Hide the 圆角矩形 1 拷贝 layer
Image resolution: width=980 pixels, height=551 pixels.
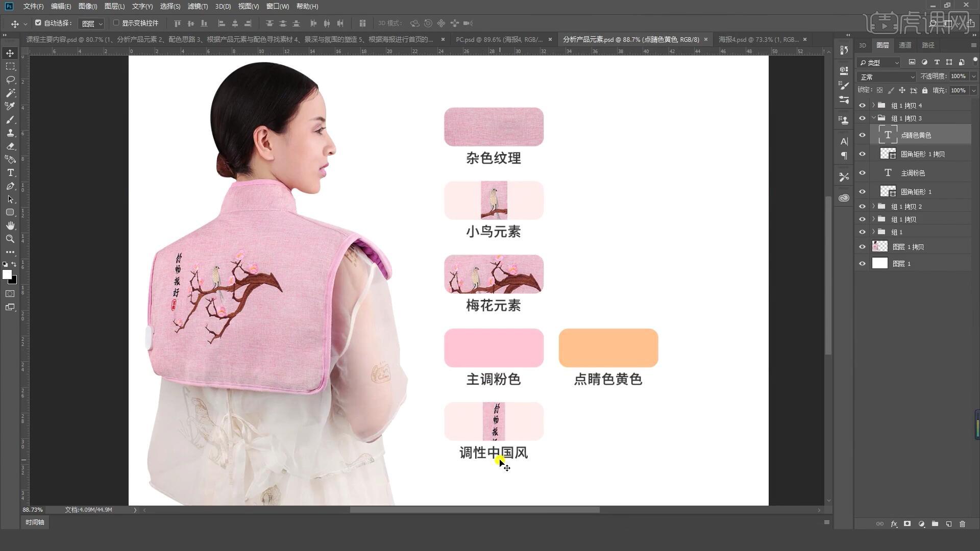863,154
